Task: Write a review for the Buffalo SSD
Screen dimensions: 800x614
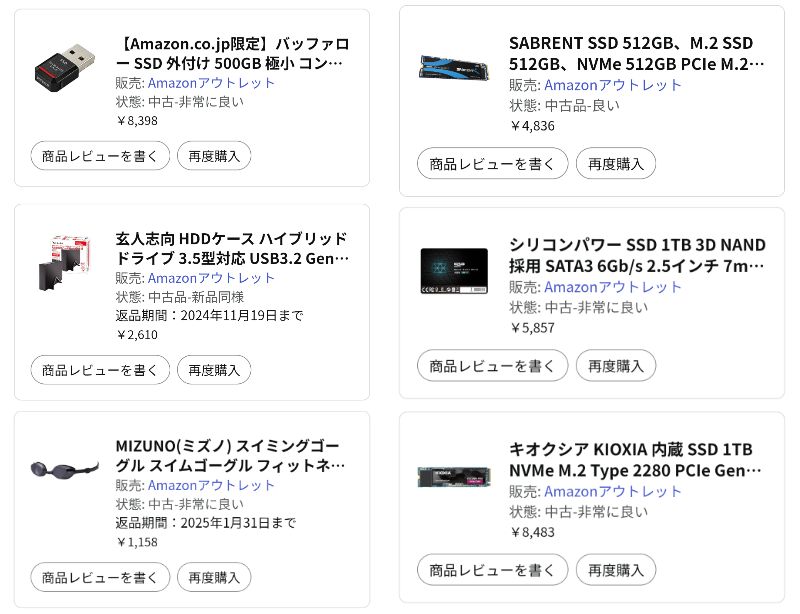Action: pos(99,156)
